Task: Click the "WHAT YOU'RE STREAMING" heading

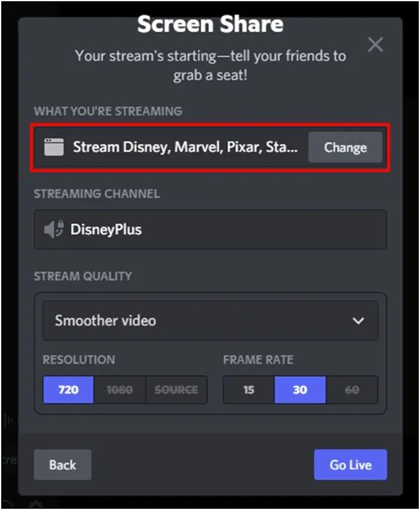Action: pyautogui.click(x=108, y=111)
